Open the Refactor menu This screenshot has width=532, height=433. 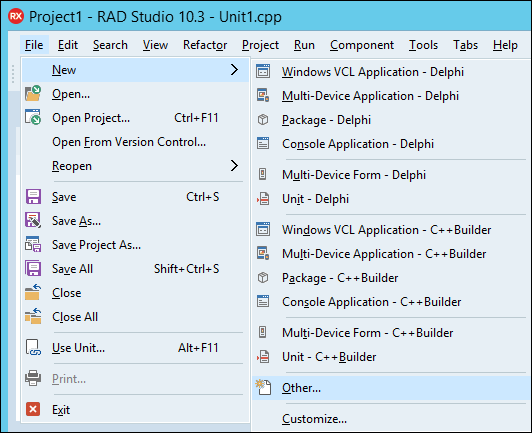(205, 45)
